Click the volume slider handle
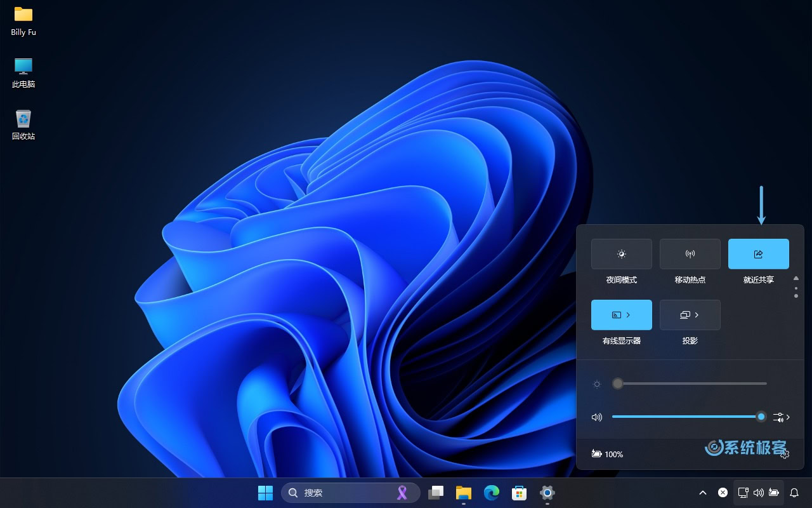Viewport: 812px width, 508px height. coord(761,417)
